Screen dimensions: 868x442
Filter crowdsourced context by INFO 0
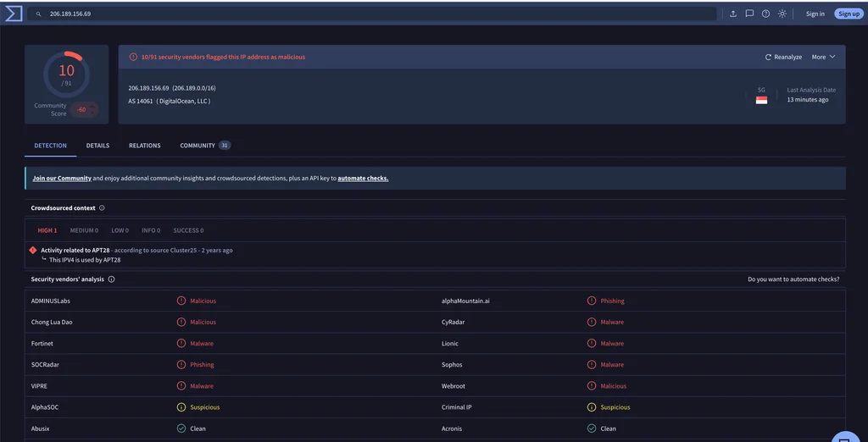(x=151, y=230)
